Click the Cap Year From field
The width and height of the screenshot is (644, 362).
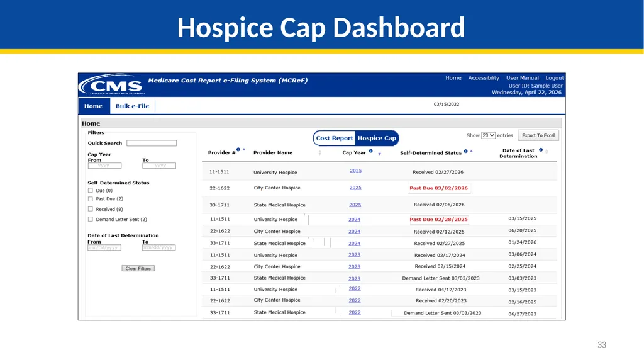[x=104, y=166]
